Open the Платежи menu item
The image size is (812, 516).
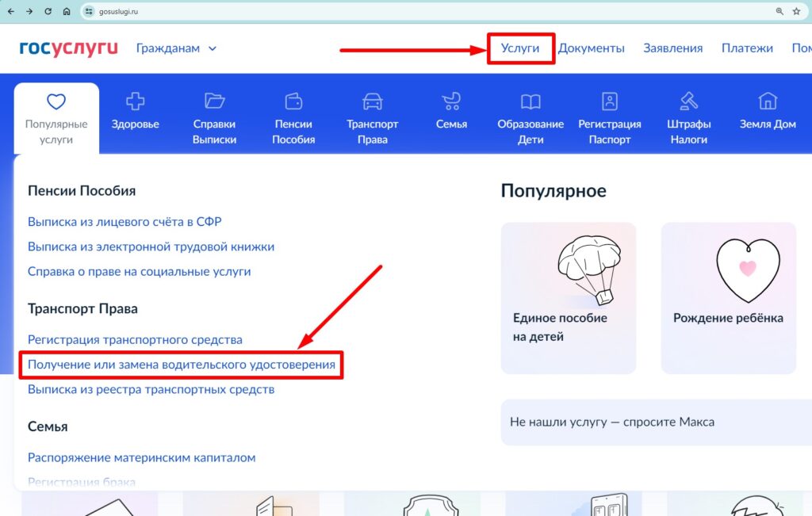pos(747,48)
